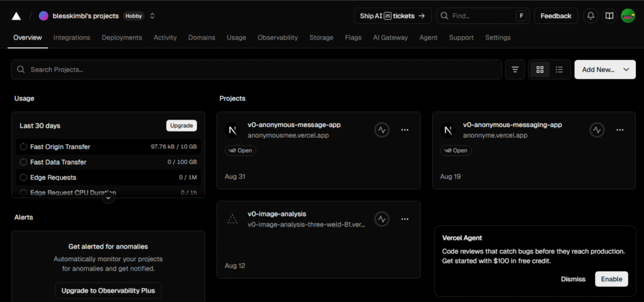Open the user avatar menu
Screen dimensions: 644x302
pyautogui.click(x=628, y=16)
